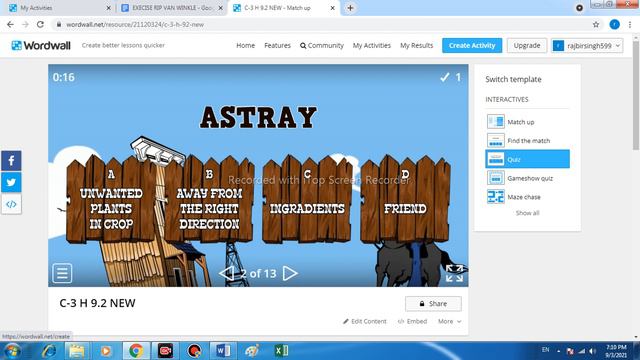Click Edit Content link
The width and height of the screenshot is (640, 360).
(364, 321)
